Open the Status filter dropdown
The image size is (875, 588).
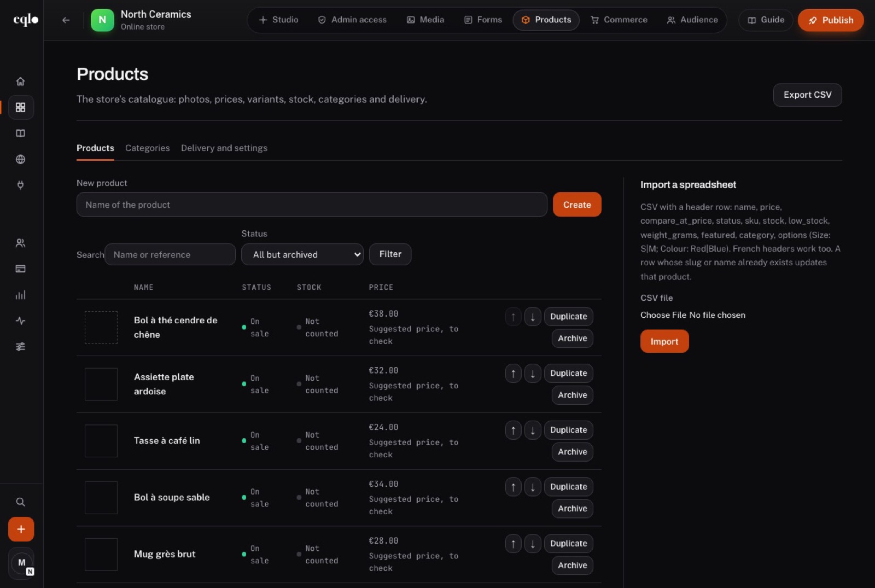(302, 254)
